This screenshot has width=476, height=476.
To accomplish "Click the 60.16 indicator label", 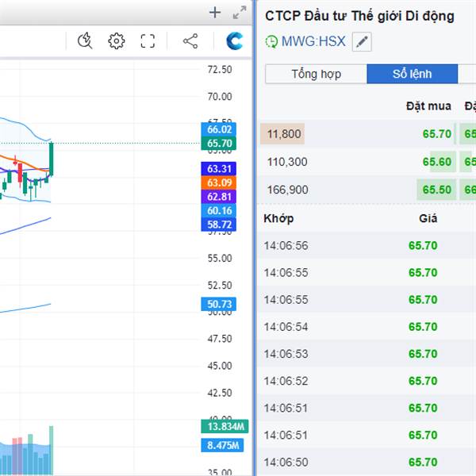I will tap(219, 211).
